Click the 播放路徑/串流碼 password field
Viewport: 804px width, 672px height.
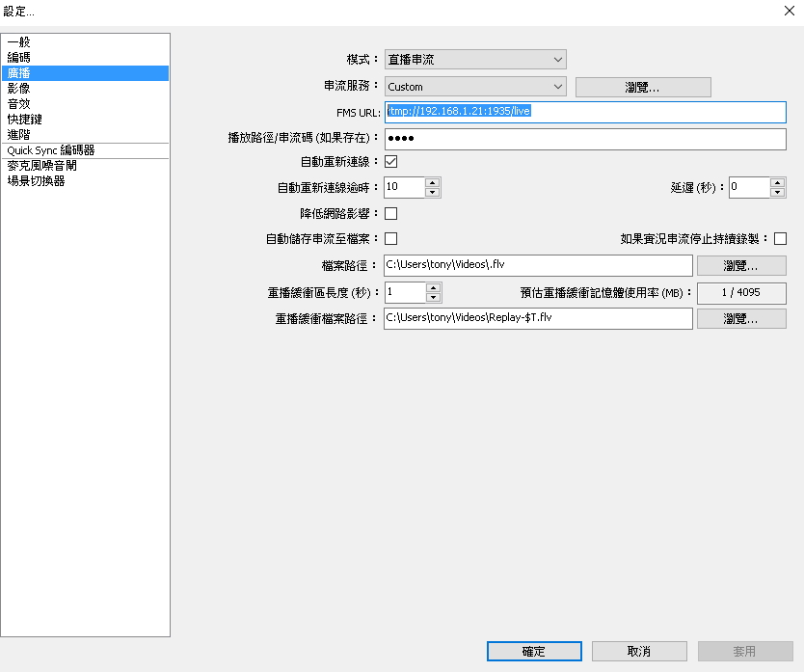click(585, 139)
